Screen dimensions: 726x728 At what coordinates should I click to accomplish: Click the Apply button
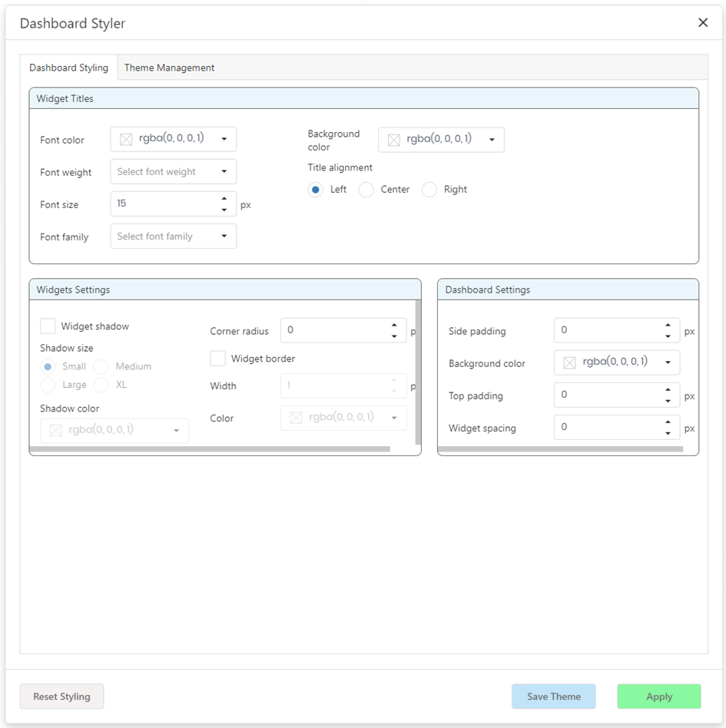(x=658, y=697)
